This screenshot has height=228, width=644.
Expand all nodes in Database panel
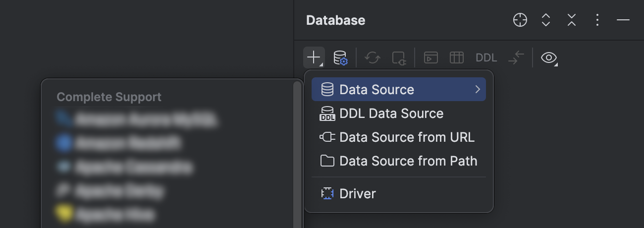coord(546,20)
